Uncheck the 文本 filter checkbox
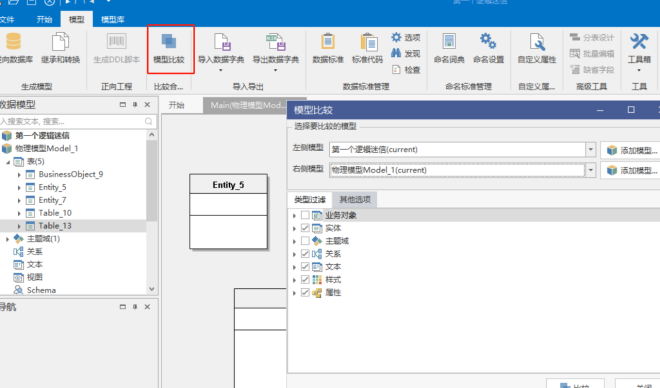The width and height of the screenshot is (660, 388). click(305, 267)
